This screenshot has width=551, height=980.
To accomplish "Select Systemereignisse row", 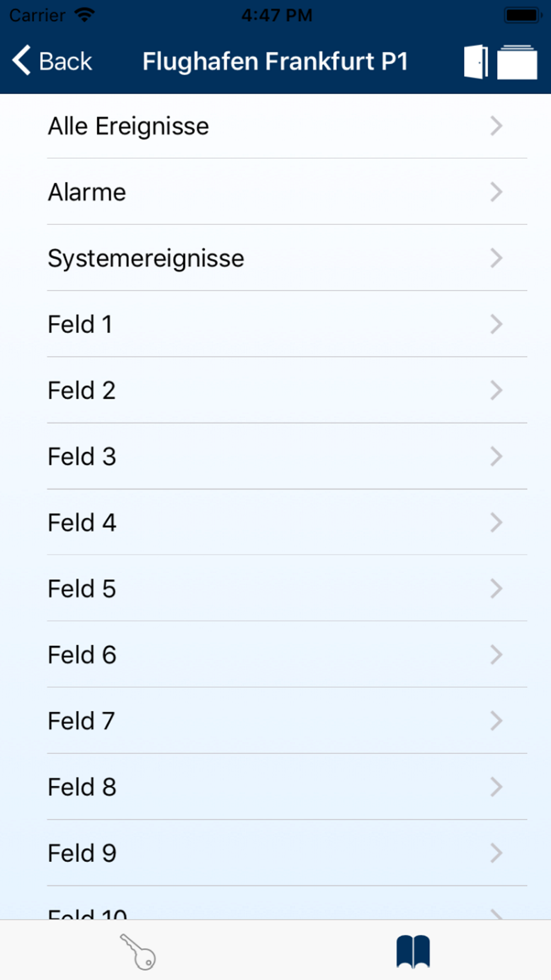I will pyautogui.click(x=275, y=258).
